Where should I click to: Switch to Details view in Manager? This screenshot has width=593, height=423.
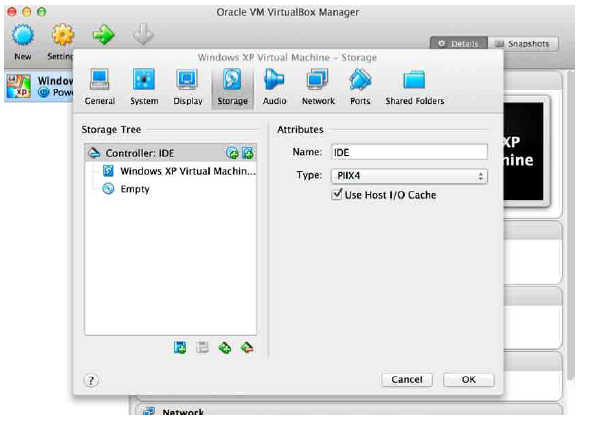coord(459,44)
